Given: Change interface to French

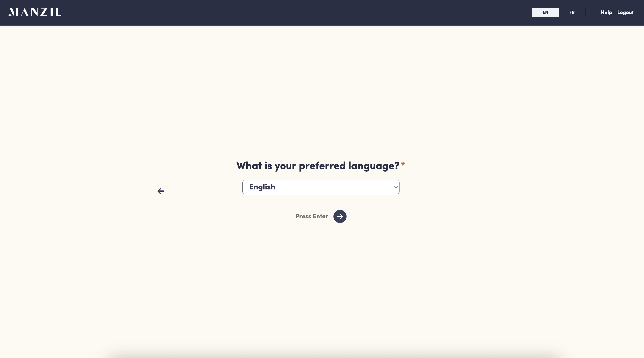Looking at the screenshot, I should pos(572,12).
